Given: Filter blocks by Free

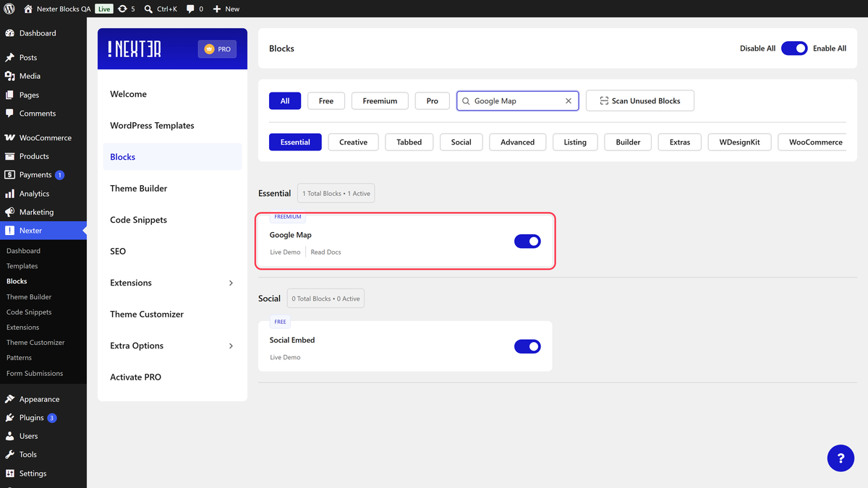Looking at the screenshot, I should point(326,101).
